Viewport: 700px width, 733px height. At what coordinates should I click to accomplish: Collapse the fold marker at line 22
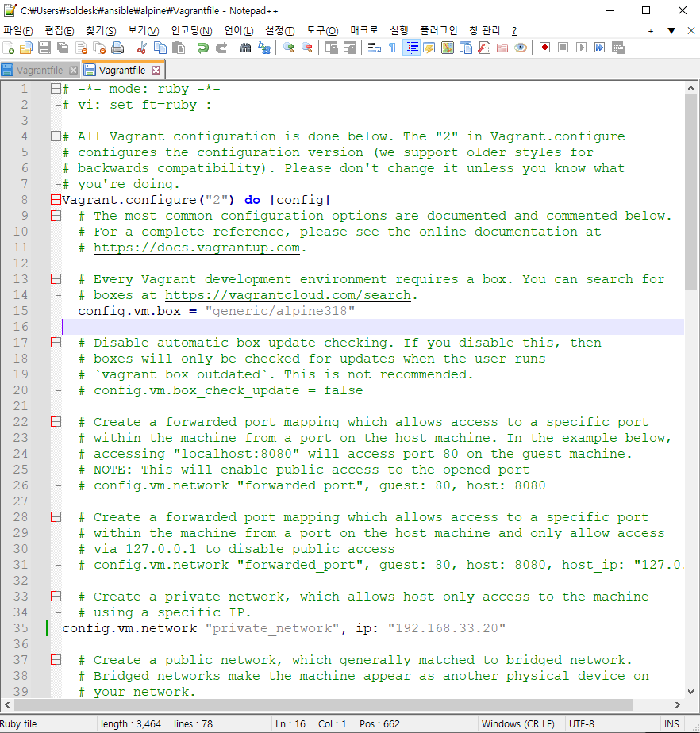[x=56, y=422]
